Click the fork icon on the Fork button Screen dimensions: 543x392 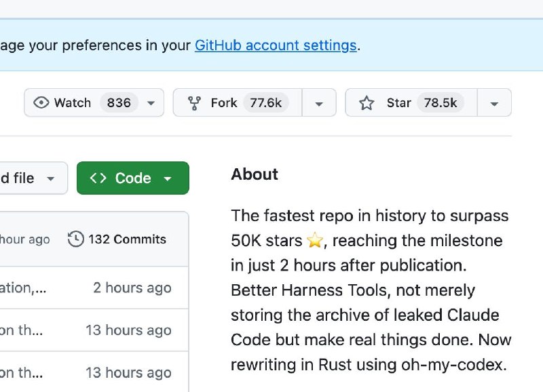(x=195, y=103)
